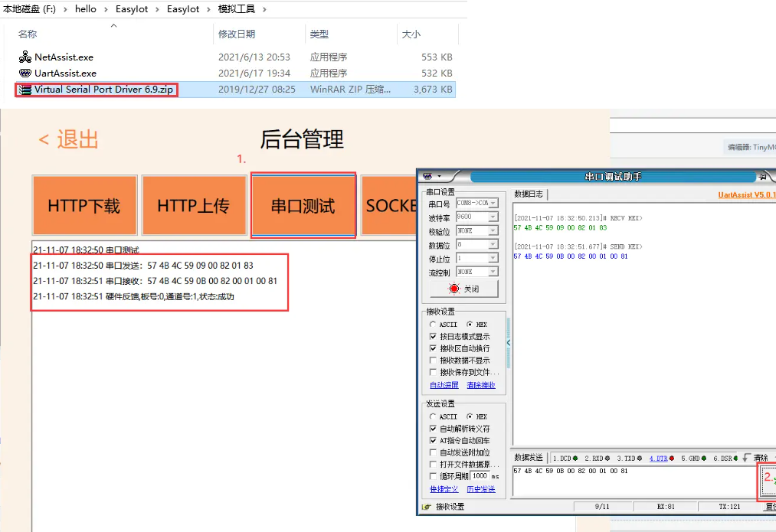
Task: Switch to the 数据日志 tab
Action: pos(529,194)
